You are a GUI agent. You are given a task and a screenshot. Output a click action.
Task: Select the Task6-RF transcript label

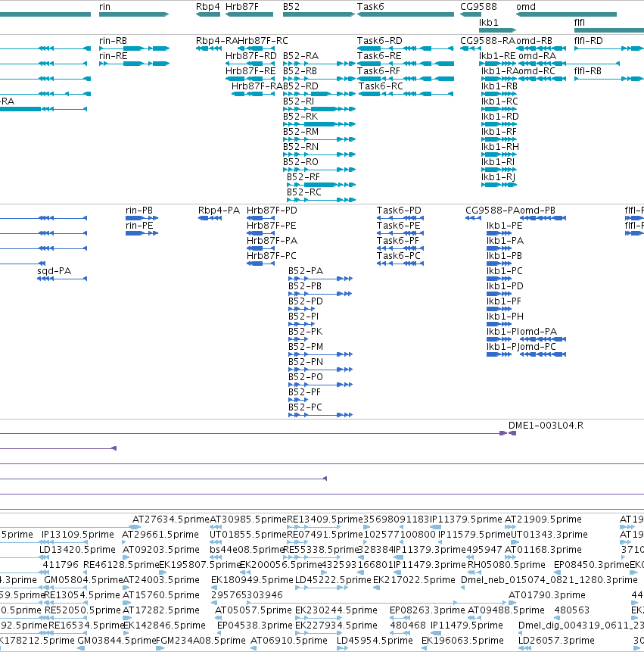tap(378, 71)
